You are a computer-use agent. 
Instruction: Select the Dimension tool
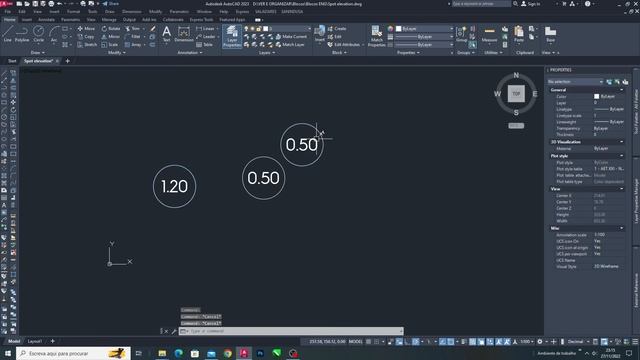[x=184, y=33]
